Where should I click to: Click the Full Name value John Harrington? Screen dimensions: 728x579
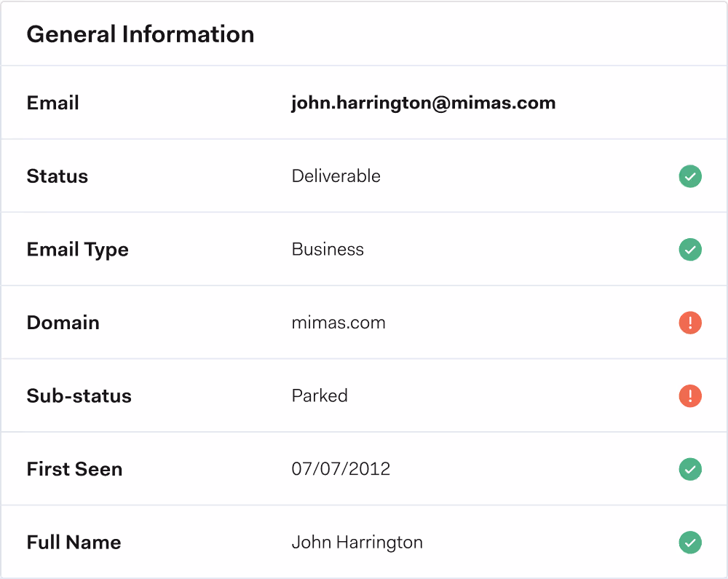click(x=357, y=543)
